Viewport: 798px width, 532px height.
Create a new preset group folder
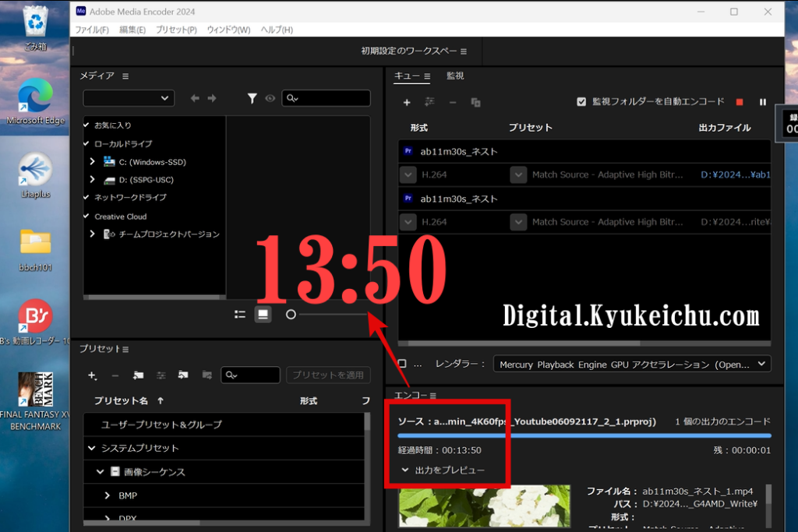pos(138,375)
